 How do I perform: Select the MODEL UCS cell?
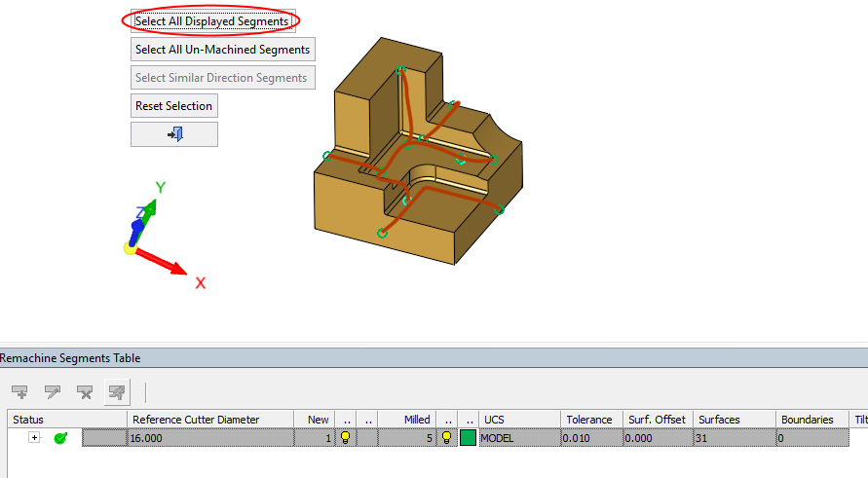click(x=518, y=438)
